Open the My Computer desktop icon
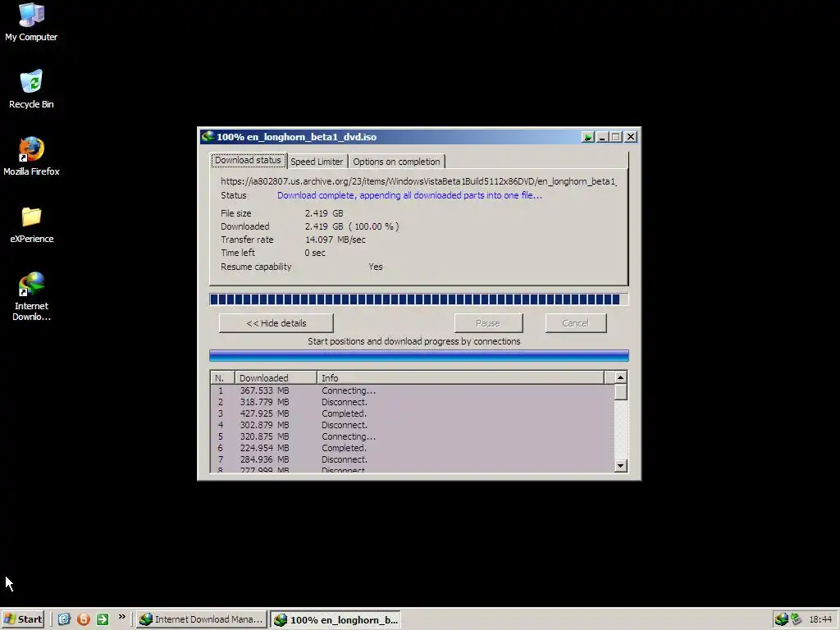The width and height of the screenshot is (840, 630). [31, 22]
